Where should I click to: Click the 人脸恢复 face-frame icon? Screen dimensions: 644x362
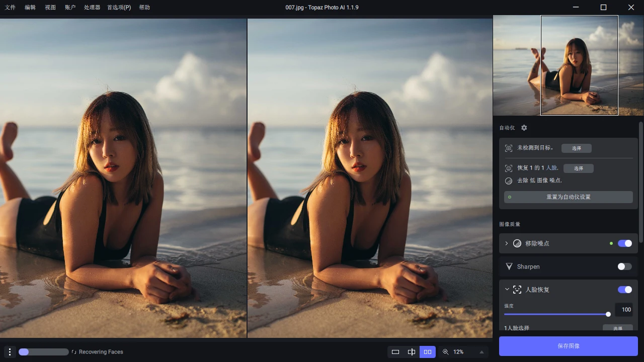click(517, 290)
